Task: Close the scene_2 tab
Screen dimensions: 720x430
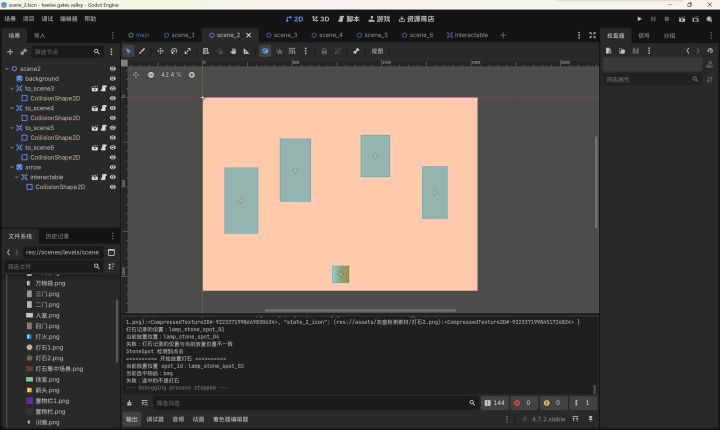Action: click(248, 35)
